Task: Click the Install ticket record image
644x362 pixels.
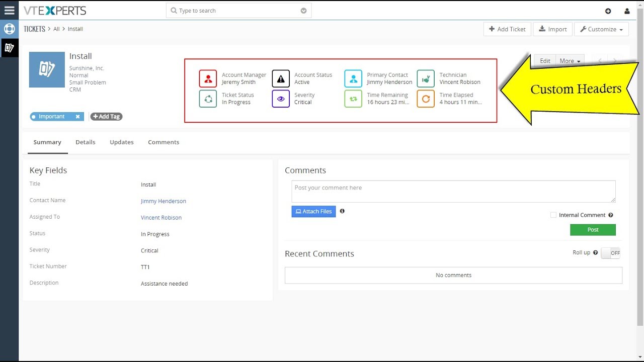Action: [x=47, y=69]
